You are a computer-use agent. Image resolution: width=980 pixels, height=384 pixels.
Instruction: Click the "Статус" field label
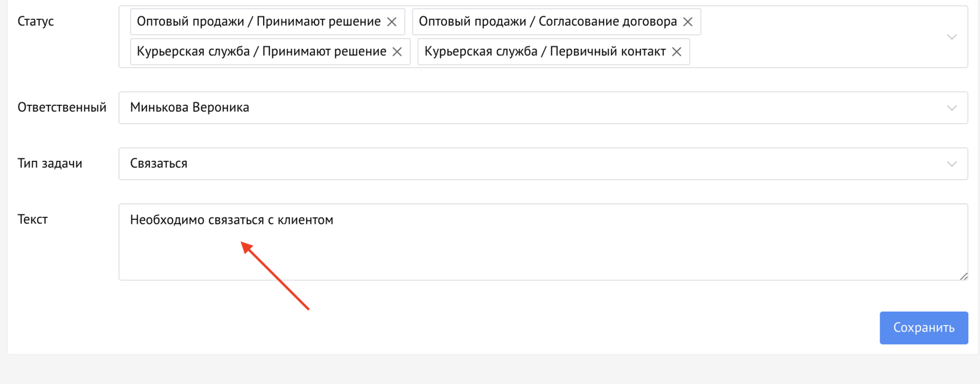click(x=36, y=21)
